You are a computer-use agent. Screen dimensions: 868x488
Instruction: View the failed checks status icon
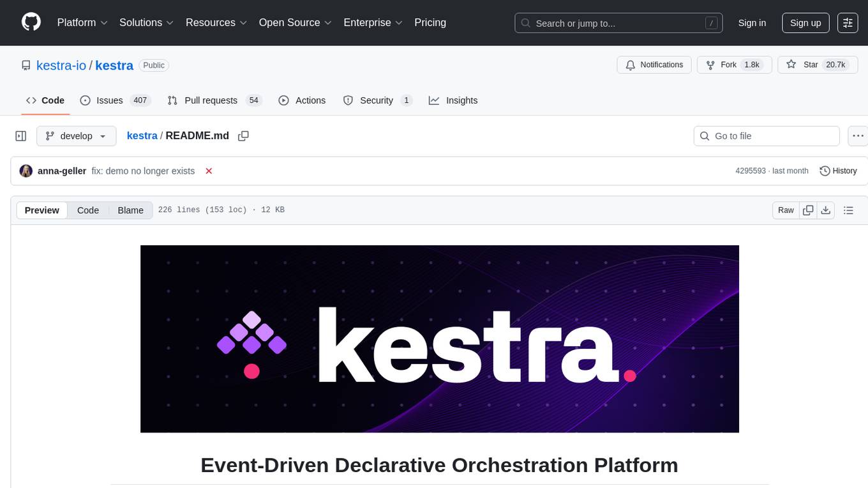click(x=209, y=171)
